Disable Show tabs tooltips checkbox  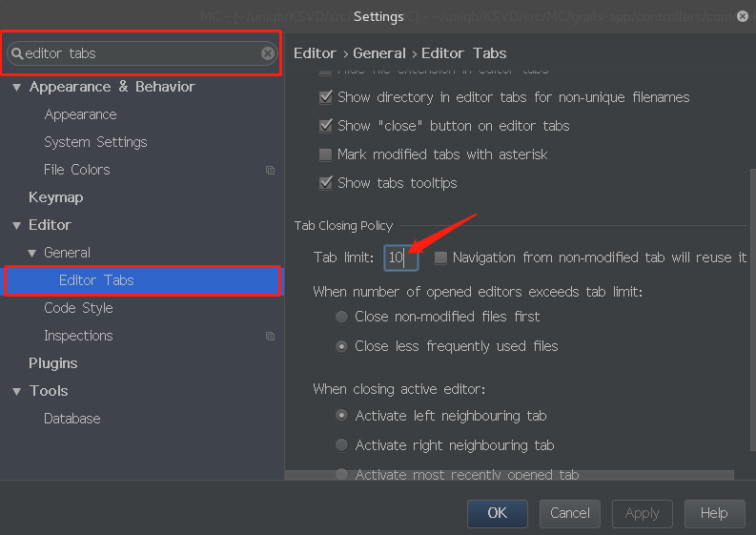326,183
